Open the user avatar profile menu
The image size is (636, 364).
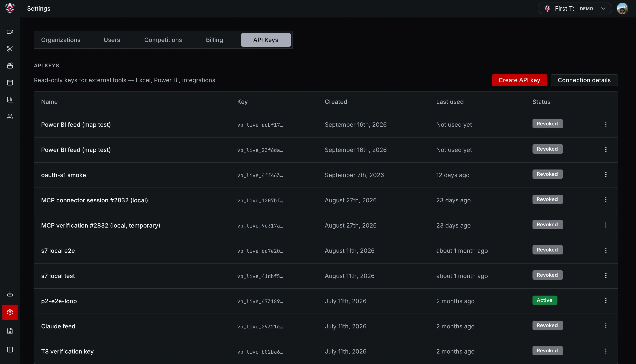point(622,8)
